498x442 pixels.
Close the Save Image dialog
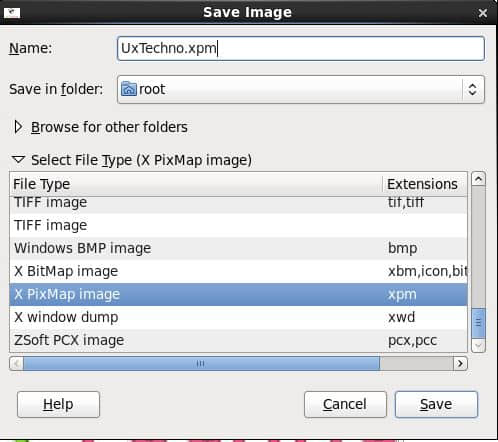[483, 13]
